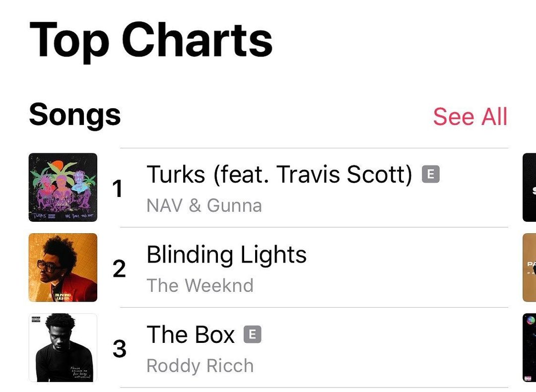Tap the partial artwork right of The Box row
Screen dimensions: 536x392
click(x=529, y=347)
